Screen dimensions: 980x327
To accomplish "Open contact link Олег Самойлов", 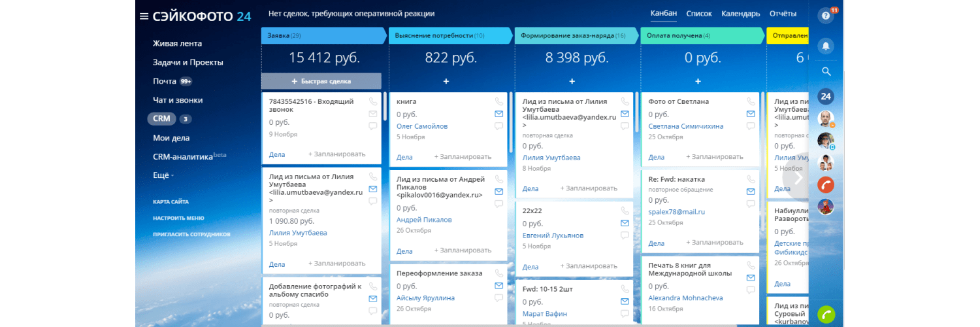I will [x=422, y=126].
